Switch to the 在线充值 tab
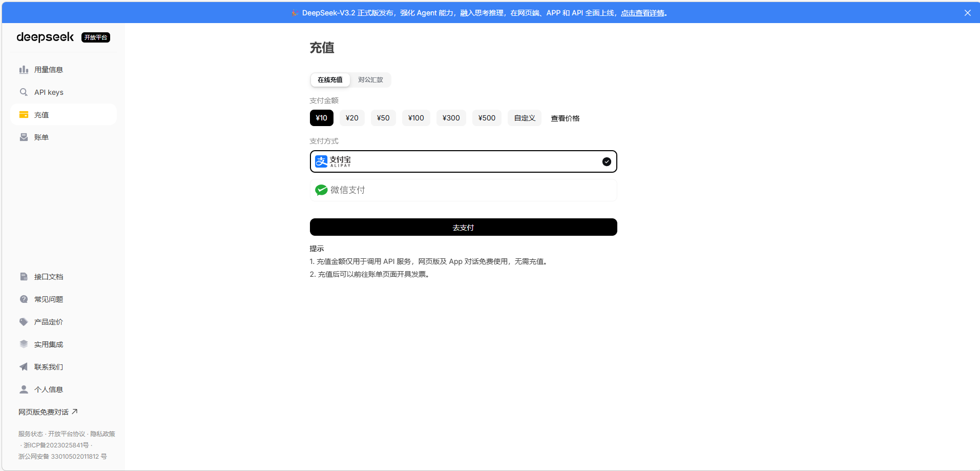This screenshot has width=980, height=471. [330, 80]
